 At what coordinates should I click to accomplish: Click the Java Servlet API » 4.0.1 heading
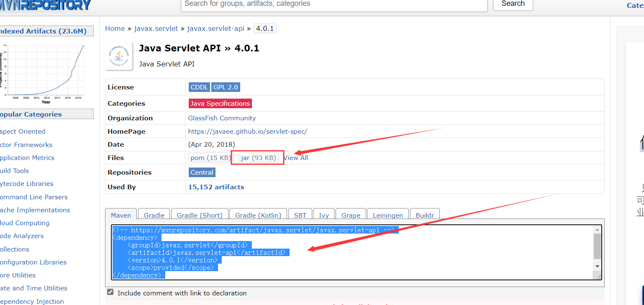[199, 48]
